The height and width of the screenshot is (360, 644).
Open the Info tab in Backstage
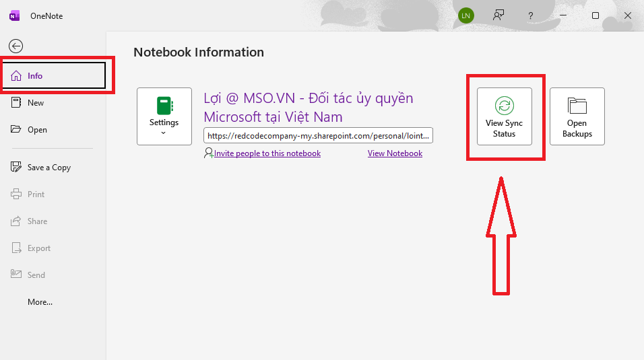pos(54,75)
